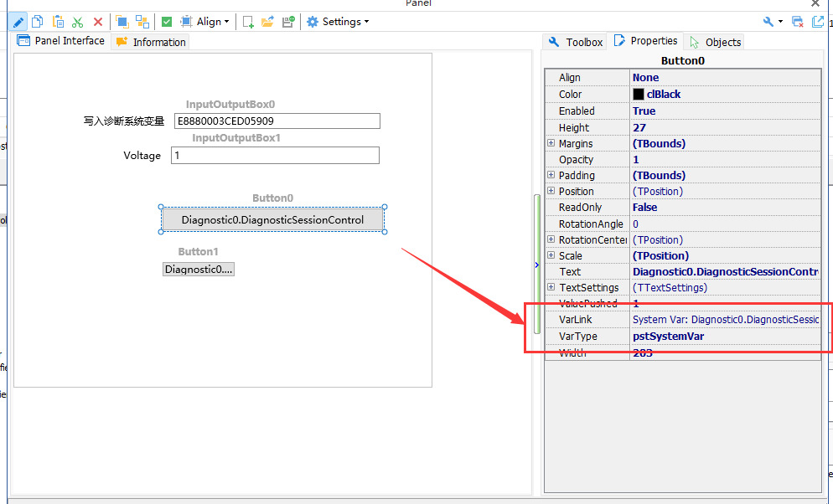Screen dimensions: 833x504
Task: Click the Voltage input field showing 1
Action: (275, 155)
